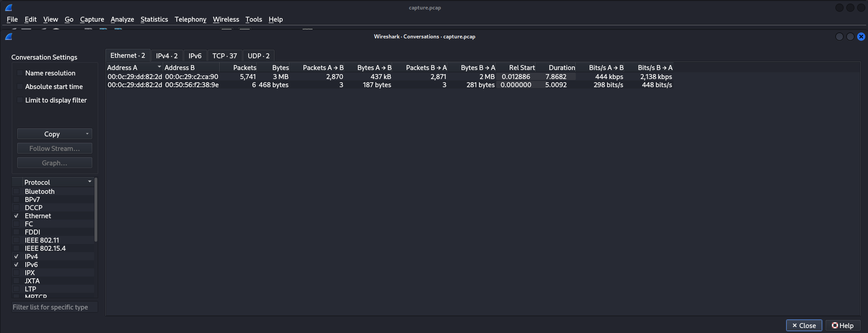Check DCCP protocol checkbox

pyautogui.click(x=16, y=208)
